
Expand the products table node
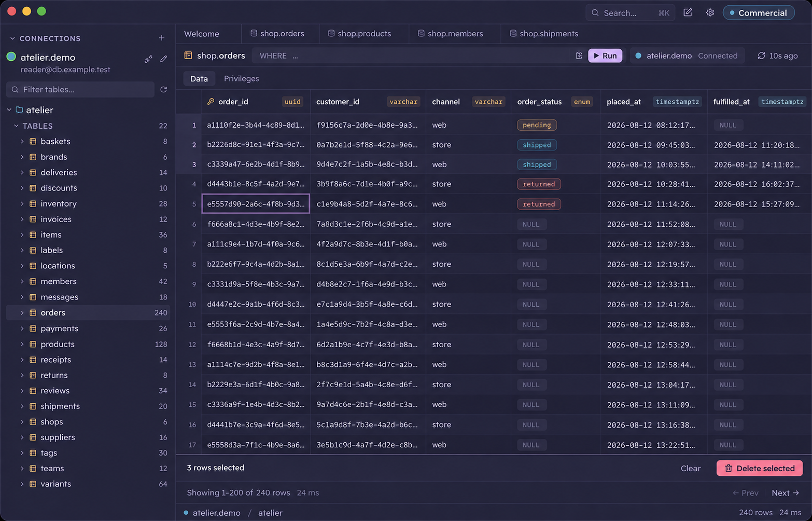click(22, 344)
